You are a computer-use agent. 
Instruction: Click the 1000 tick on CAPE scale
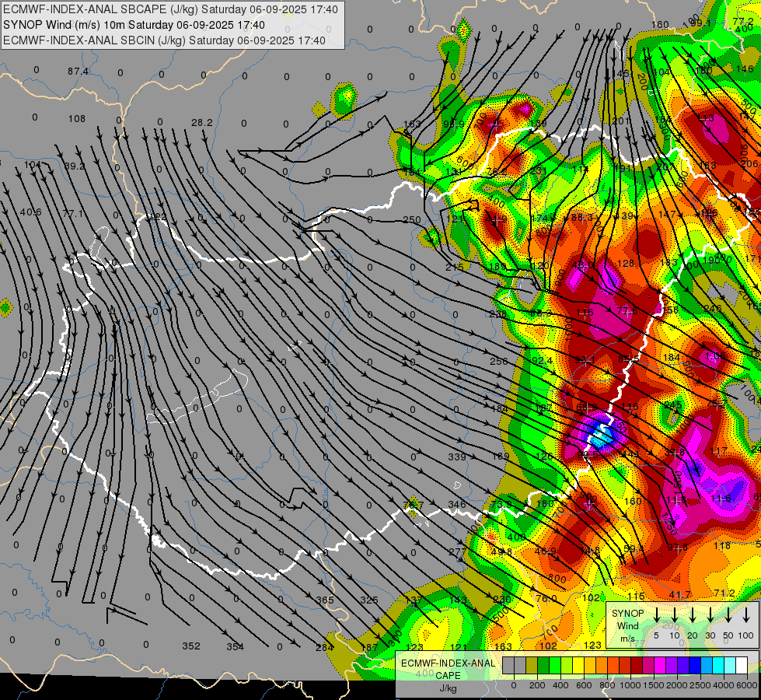[x=630, y=685]
